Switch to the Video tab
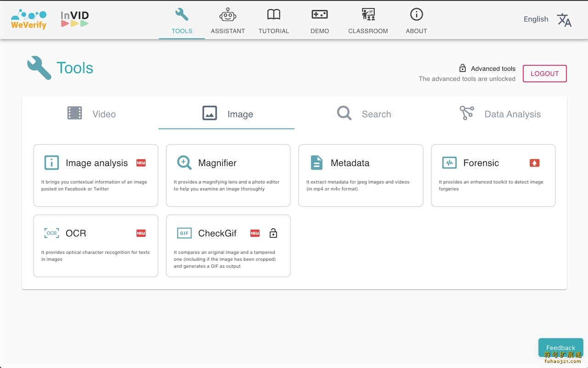The width and height of the screenshot is (588, 368). point(91,114)
